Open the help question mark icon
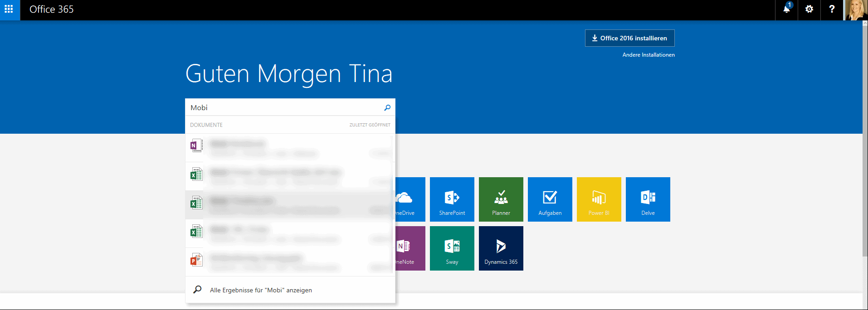Viewport: 868px width, 310px height. 832,10
